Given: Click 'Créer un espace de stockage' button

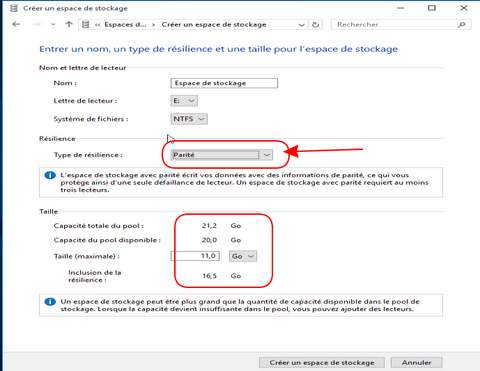Looking at the screenshot, I should point(322,362).
